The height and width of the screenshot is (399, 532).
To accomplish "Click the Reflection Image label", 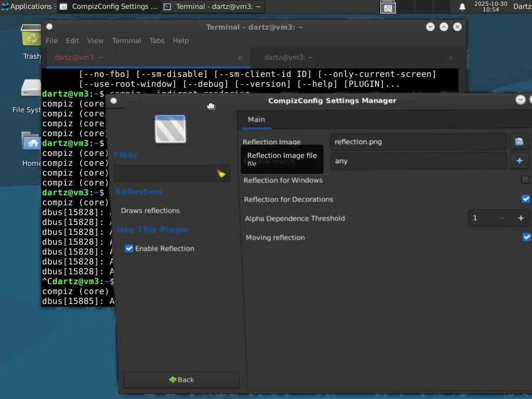I will 272,141.
